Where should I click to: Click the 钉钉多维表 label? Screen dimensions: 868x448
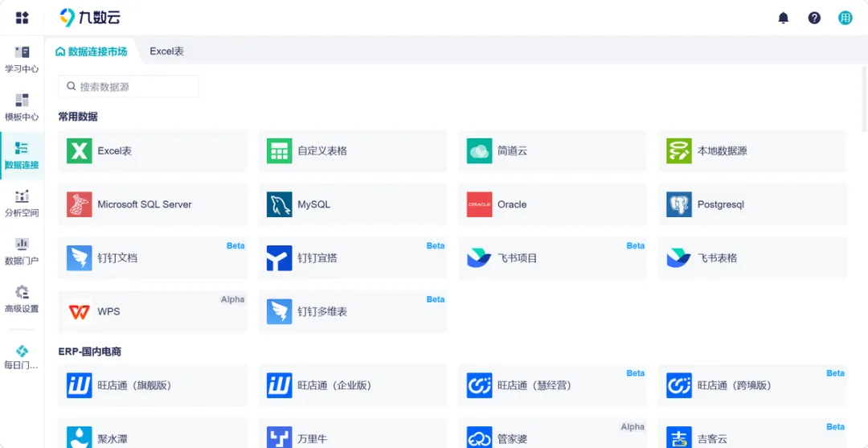(x=322, y=312)
